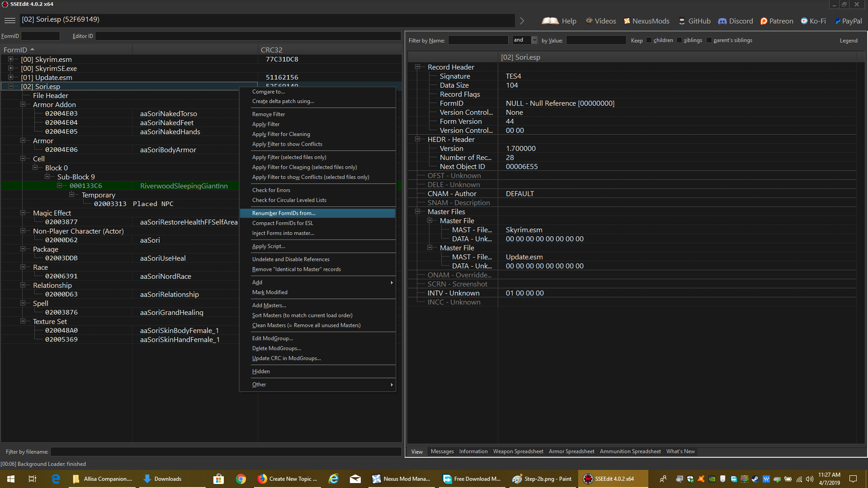Select Sort Masters menu item
This screenshot has height=488, width=868.
317,315
